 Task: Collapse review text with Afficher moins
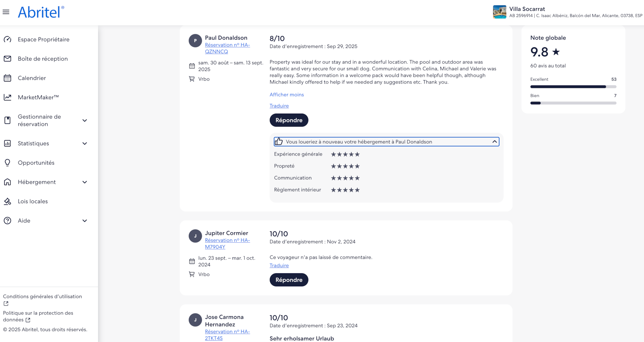tap(286, 95)
